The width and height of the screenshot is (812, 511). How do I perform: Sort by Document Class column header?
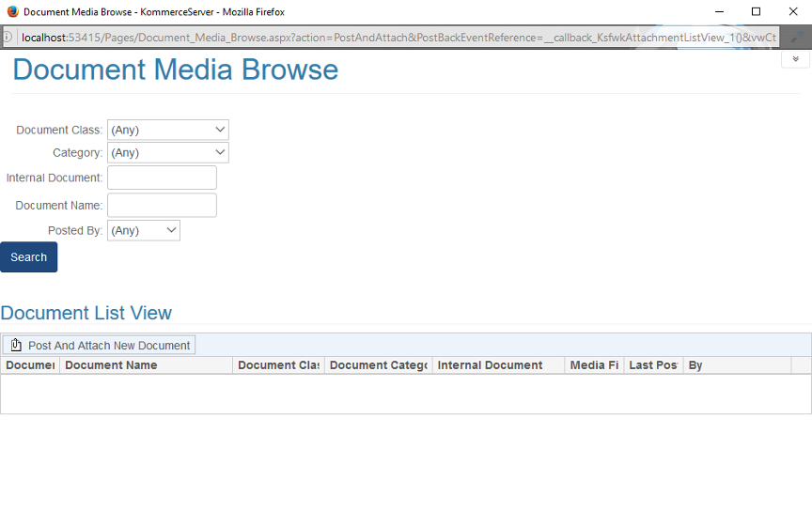(x=278, y=365)
